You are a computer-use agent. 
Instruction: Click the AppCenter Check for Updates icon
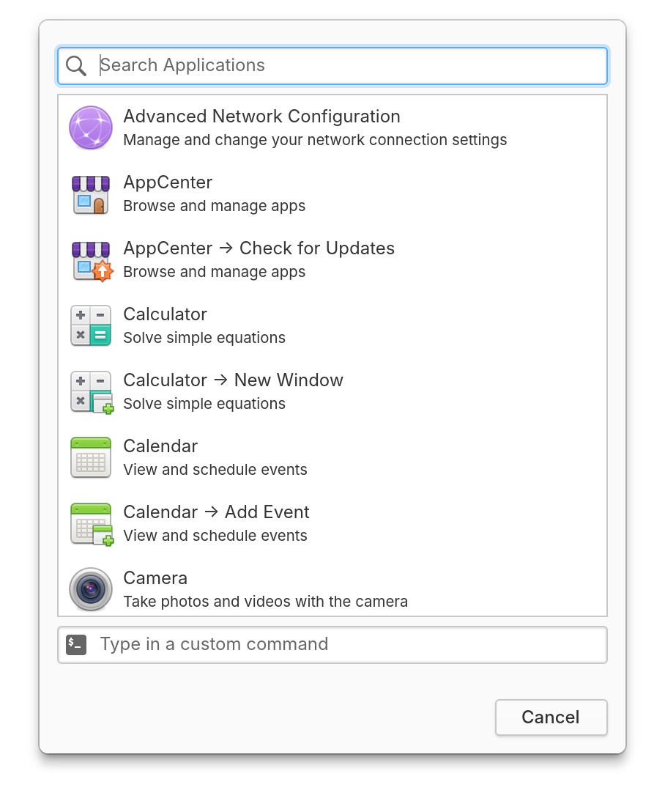pos(91,260)
